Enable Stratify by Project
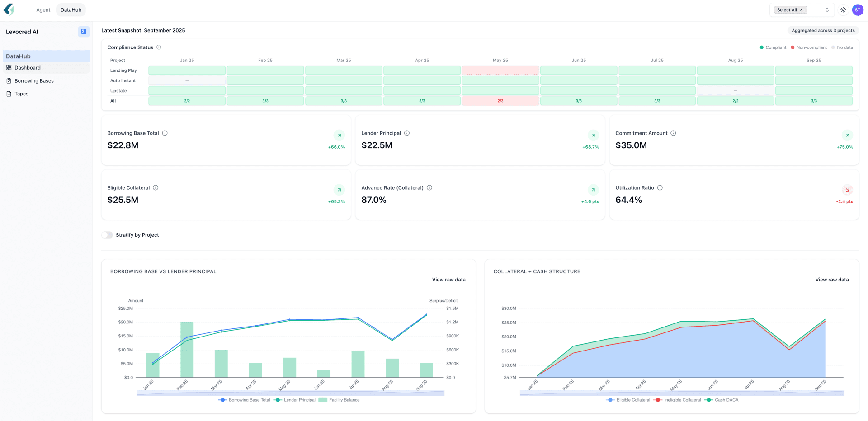Image resolution: width=868 pixels, height=421 pixels. point(107,235)
